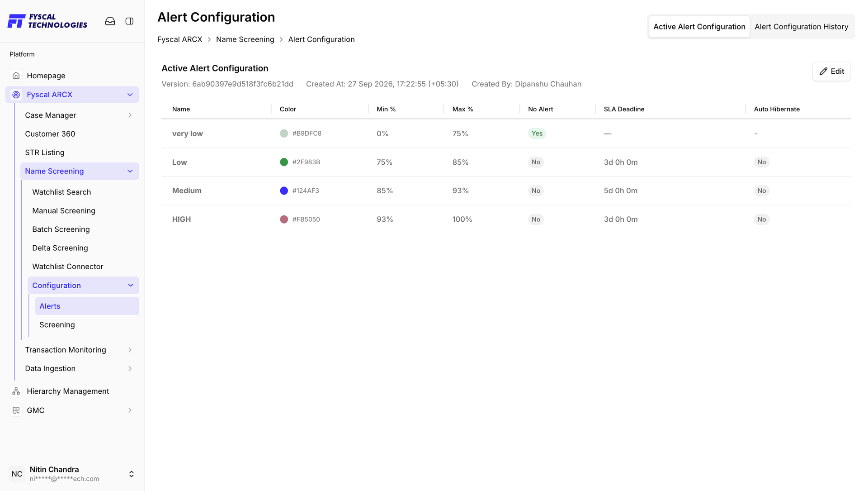Go to Name Screening breadcrumb link

[x=245, y=39]
